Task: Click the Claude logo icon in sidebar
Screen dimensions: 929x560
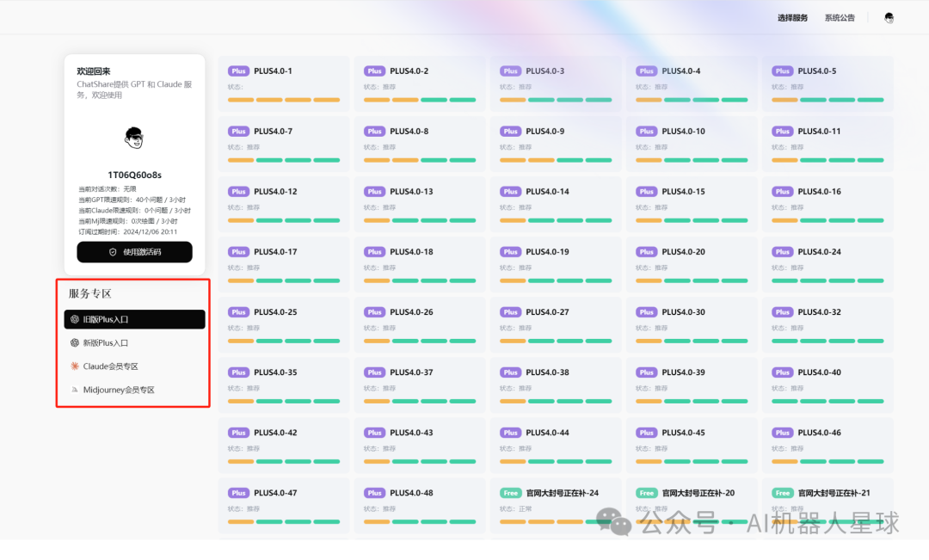Action: [75, 366]
